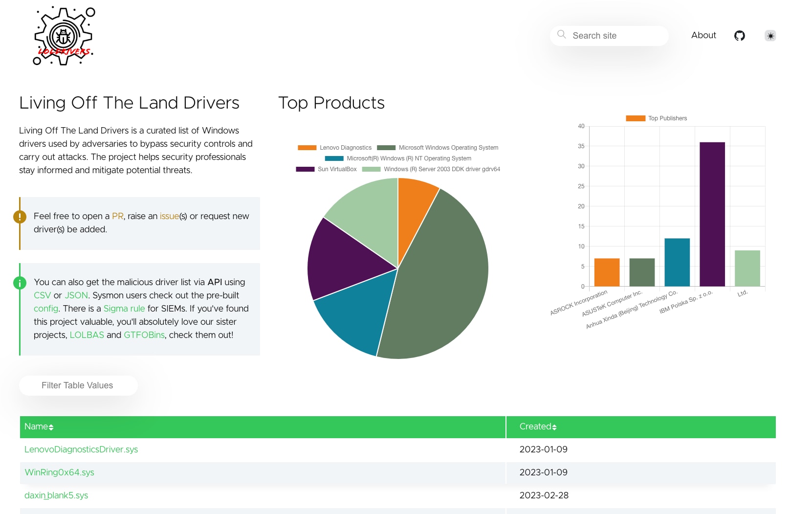Toggle Windows Server 2003 DDK legend entry
This screenshot has height=514, width=812.
(431, 169)
